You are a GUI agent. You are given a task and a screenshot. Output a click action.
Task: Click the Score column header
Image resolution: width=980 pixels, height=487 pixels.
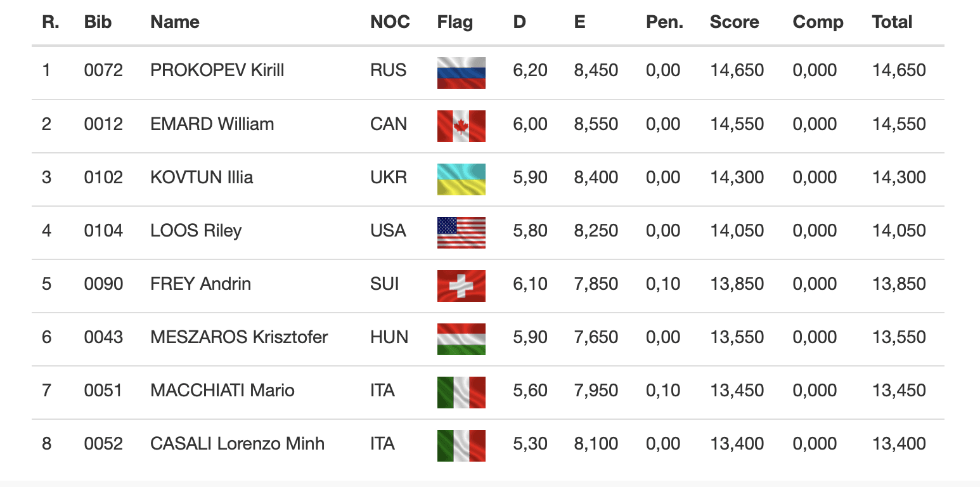pyautogui.click(x=735, y=22)
